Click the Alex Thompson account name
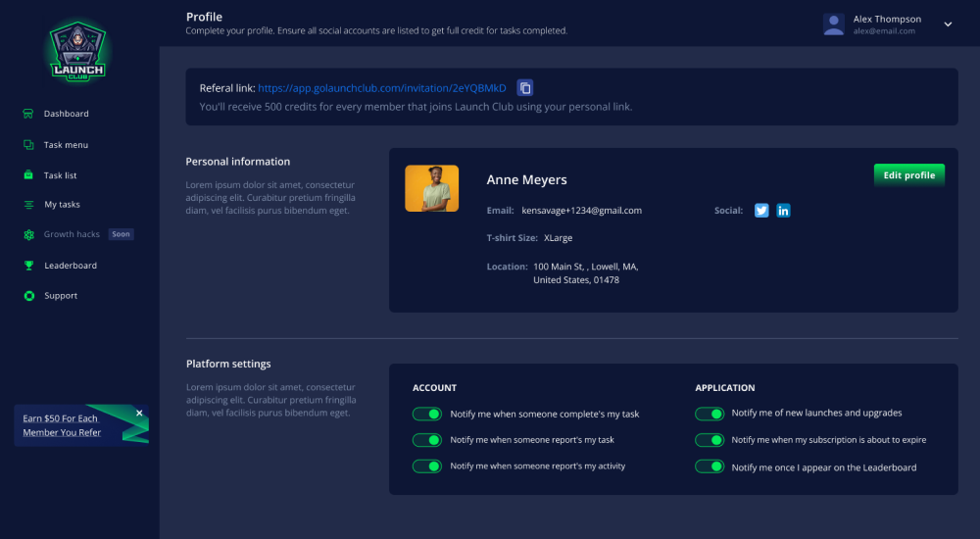 [x=887, y=19]
